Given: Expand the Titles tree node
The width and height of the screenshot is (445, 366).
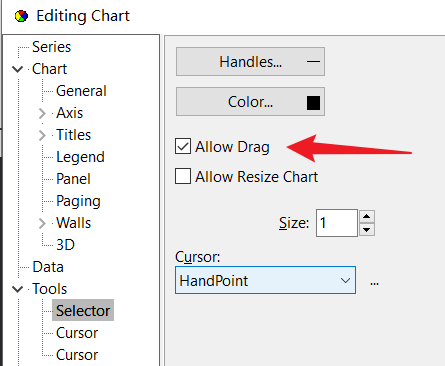Looking at the screenshot, I should tap(42, 135).
